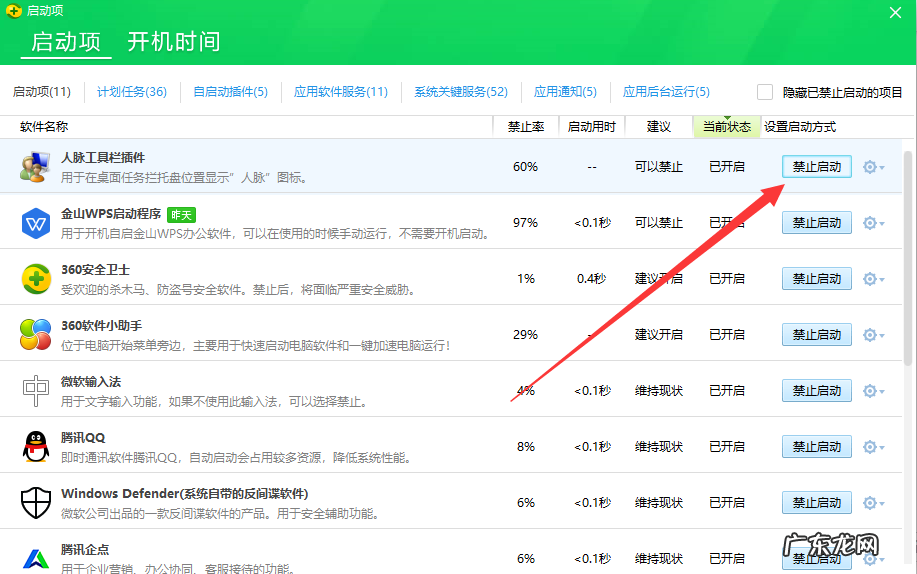
Task: Tick the 隐藏已禁止启动的项目 checkbox
Action: pos(765,92)
